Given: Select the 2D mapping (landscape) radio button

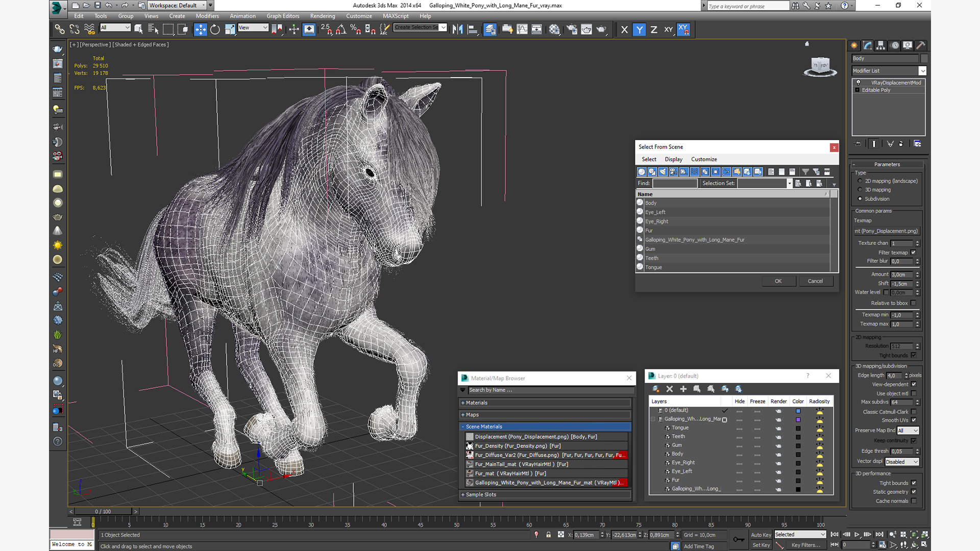Looking at the screenshot, I should point(860,181).
